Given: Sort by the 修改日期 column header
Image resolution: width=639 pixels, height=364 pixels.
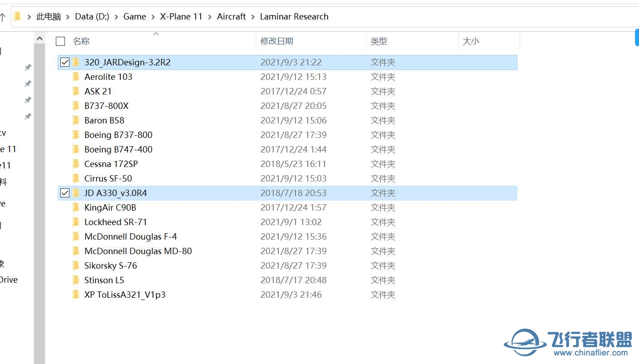Looking at the screenshot, I should [x=277, y=41].
